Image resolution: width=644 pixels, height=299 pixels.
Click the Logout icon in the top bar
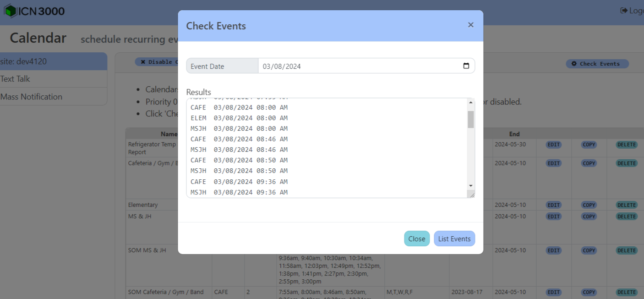(624, 10)
